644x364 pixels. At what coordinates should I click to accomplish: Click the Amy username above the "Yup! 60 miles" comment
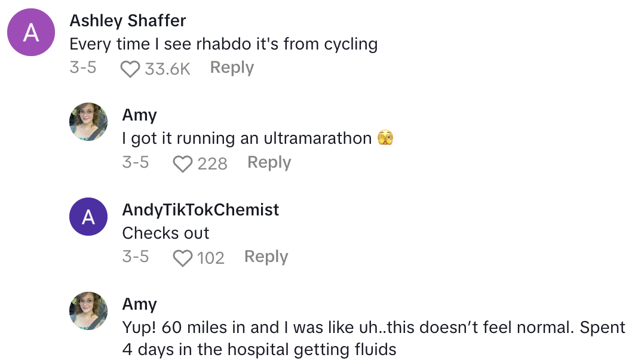click(139, 304)
